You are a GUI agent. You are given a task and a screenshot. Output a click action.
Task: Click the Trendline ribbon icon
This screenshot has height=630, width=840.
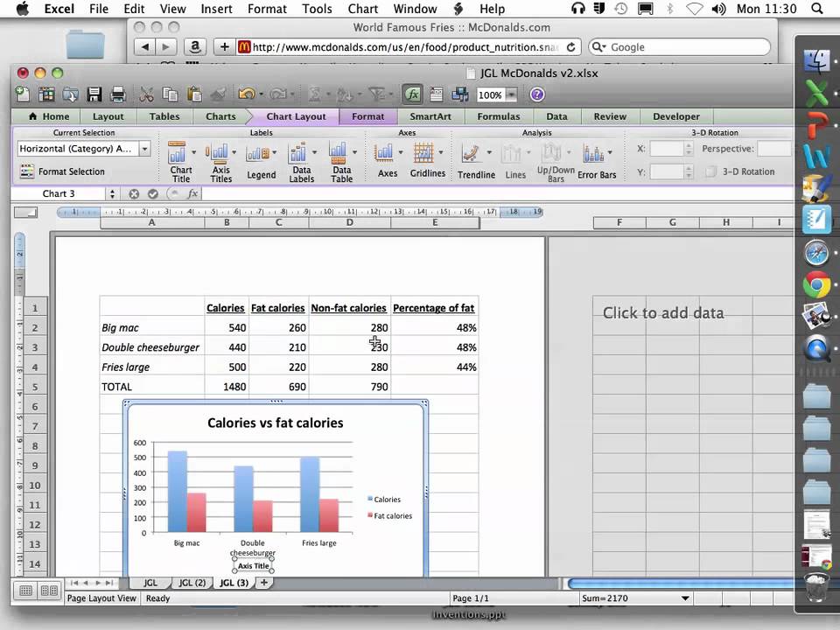[471, 154]
